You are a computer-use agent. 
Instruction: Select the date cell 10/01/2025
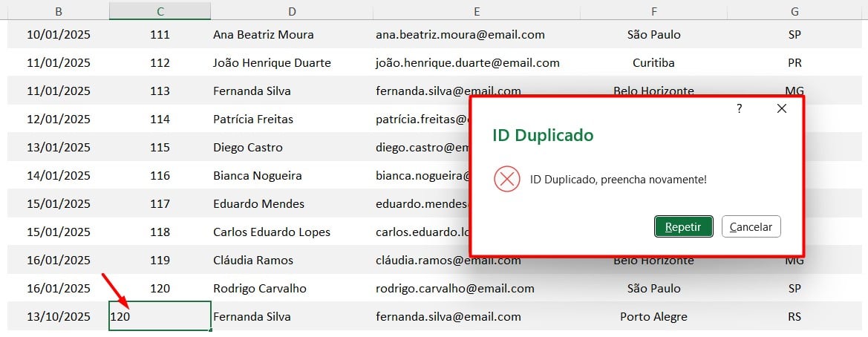pos(59,34)
